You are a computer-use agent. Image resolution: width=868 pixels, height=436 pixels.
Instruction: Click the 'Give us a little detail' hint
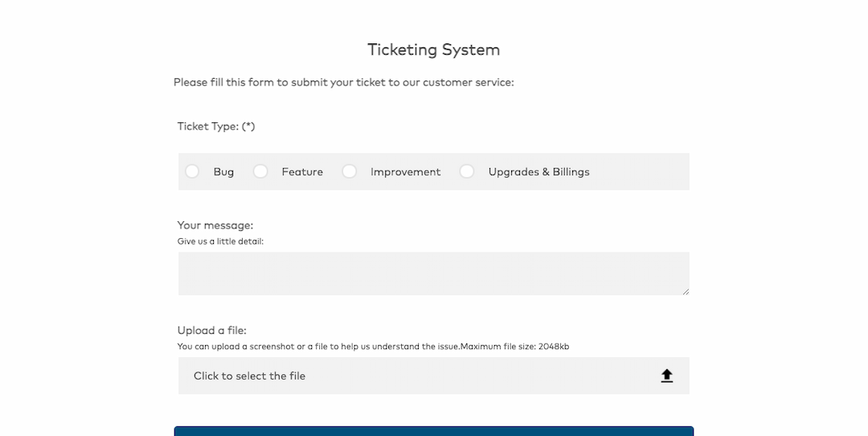(220, 241)
